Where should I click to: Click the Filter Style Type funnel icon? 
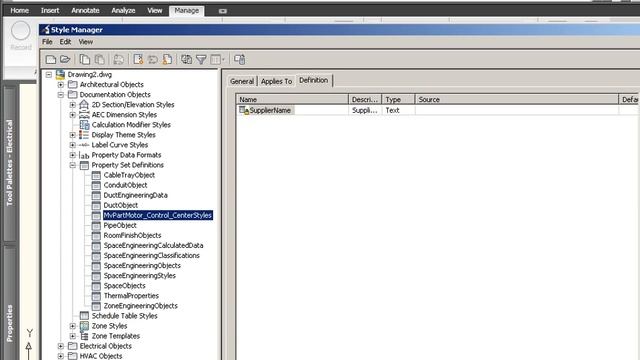201,60
